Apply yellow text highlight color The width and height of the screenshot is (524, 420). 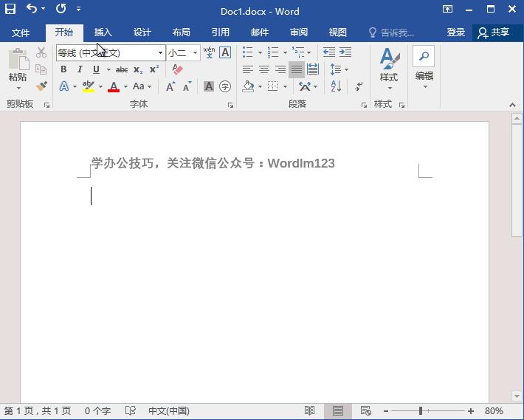coord(89,86)
